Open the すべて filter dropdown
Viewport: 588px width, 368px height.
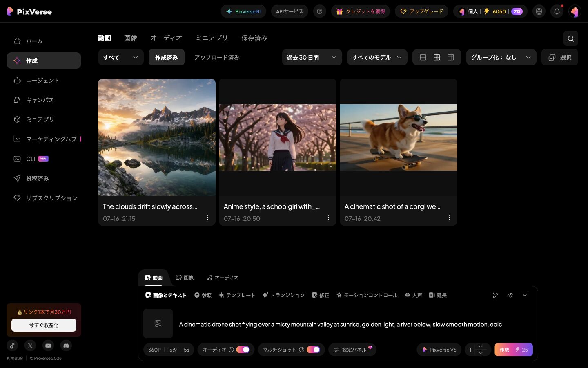(121, 57)
